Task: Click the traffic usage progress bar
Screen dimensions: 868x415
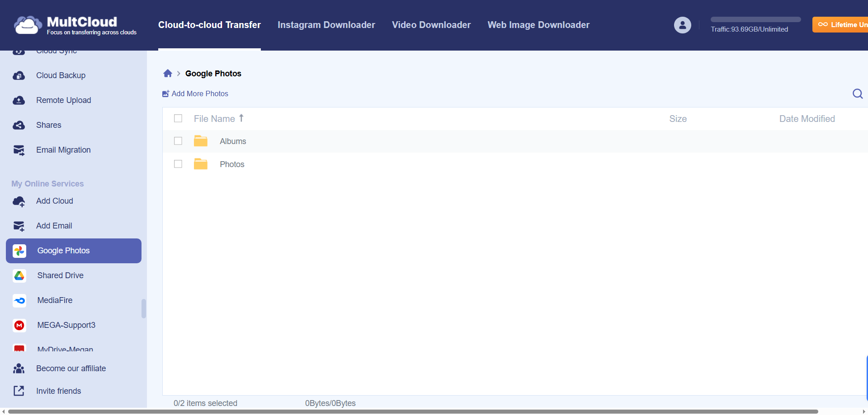Action: pos(756,19)
